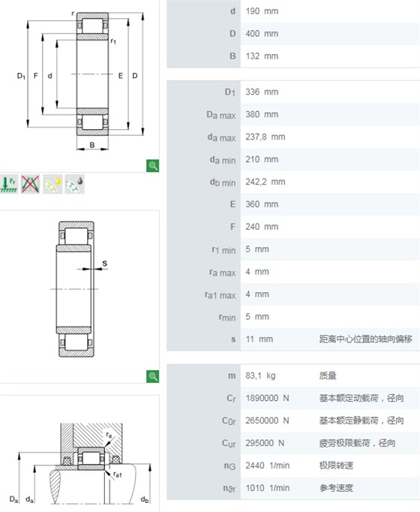The image size is (420, 512).
Task: Click the 'db min' parameter label
Action: point(223,182)
